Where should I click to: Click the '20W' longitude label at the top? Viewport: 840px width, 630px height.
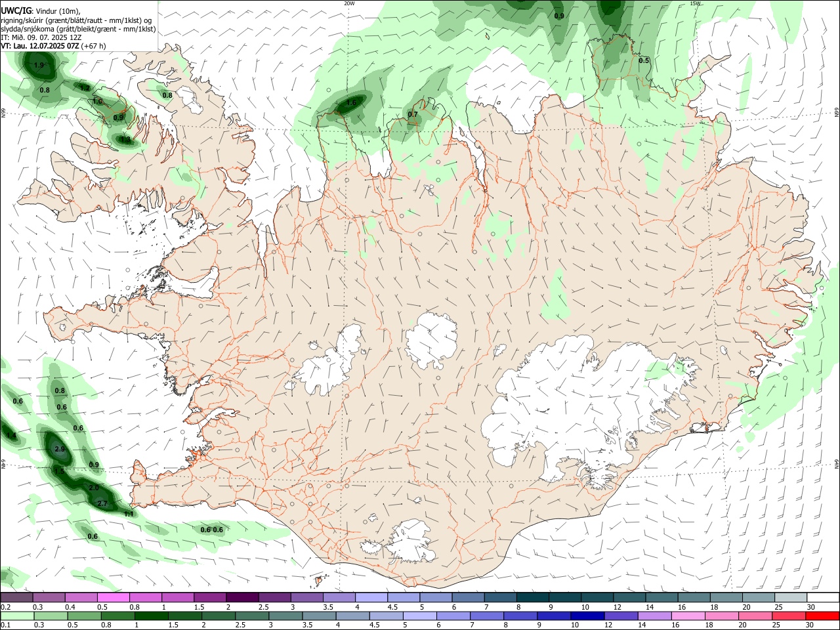[x=350, y=3]
